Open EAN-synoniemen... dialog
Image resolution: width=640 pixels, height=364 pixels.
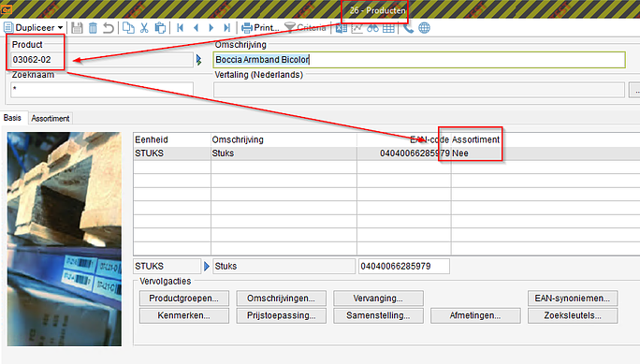click(573, 298)
